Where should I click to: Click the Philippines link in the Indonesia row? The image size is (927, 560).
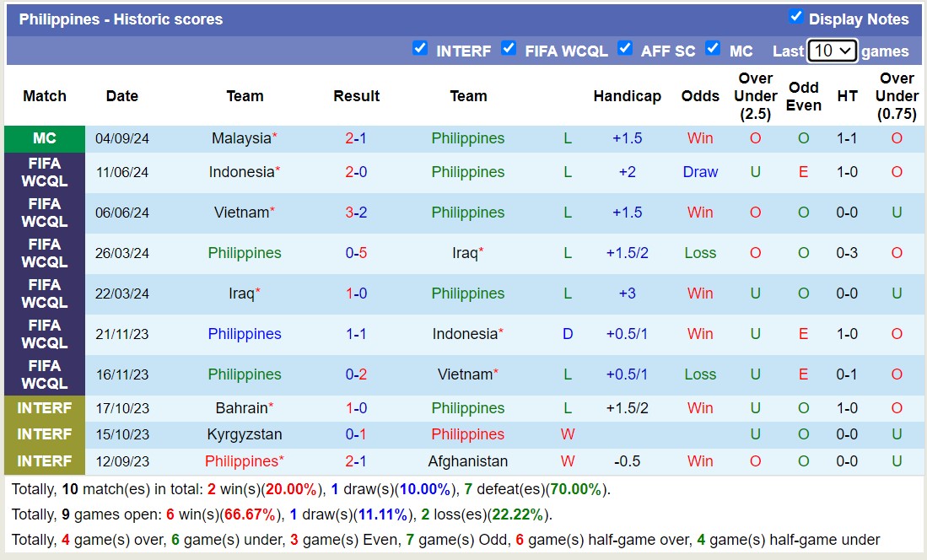point(467,171)
